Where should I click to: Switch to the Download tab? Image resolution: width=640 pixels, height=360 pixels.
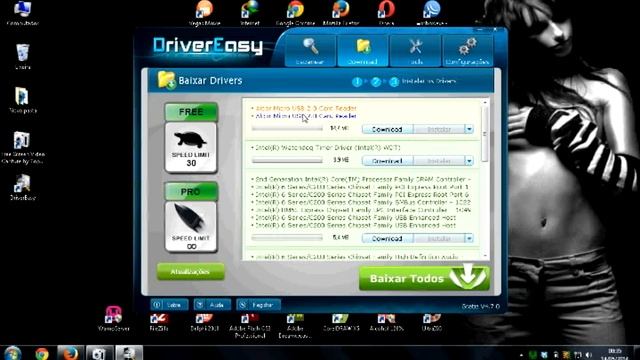(362, 51)
